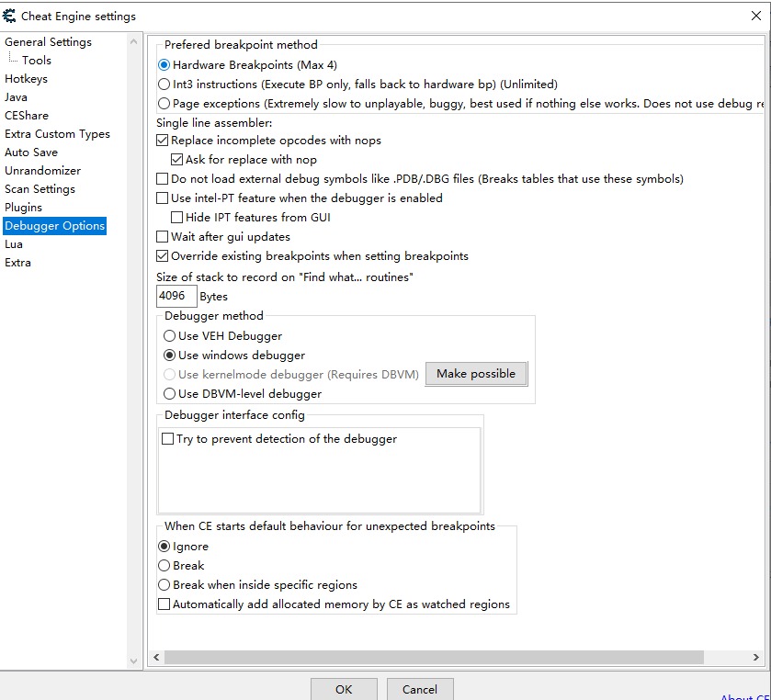Select 'Use VEH Debugger' option

point(169,336)
